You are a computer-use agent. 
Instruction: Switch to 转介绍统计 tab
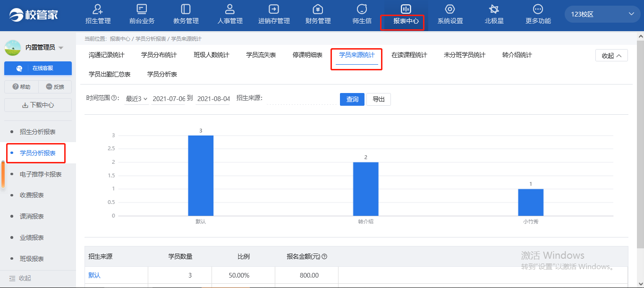517,55
